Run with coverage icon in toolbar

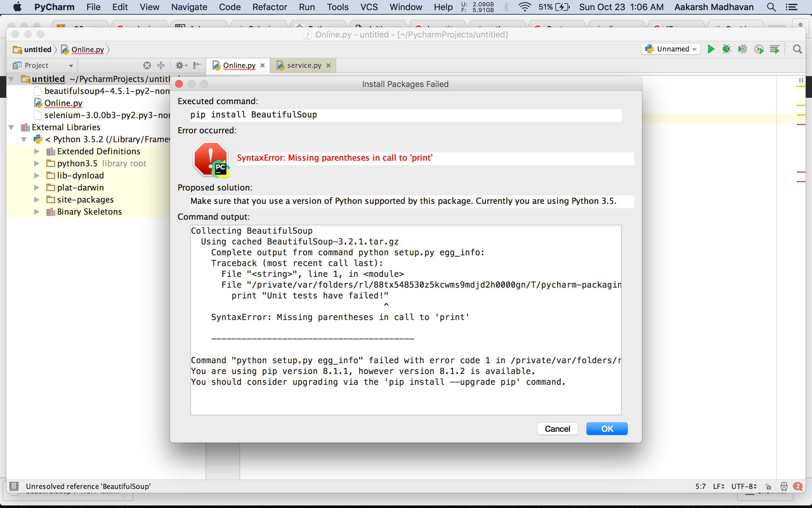point(743,49)
